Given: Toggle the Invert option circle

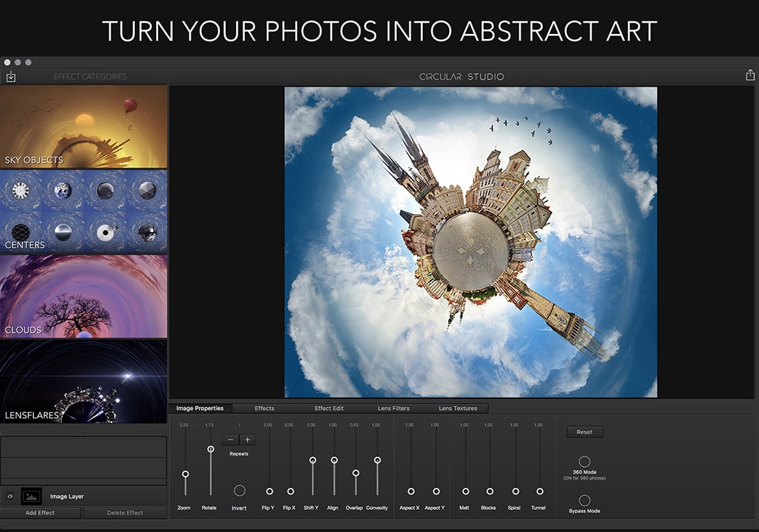Looking at the screenshot, I should click(x=239, y=490).
